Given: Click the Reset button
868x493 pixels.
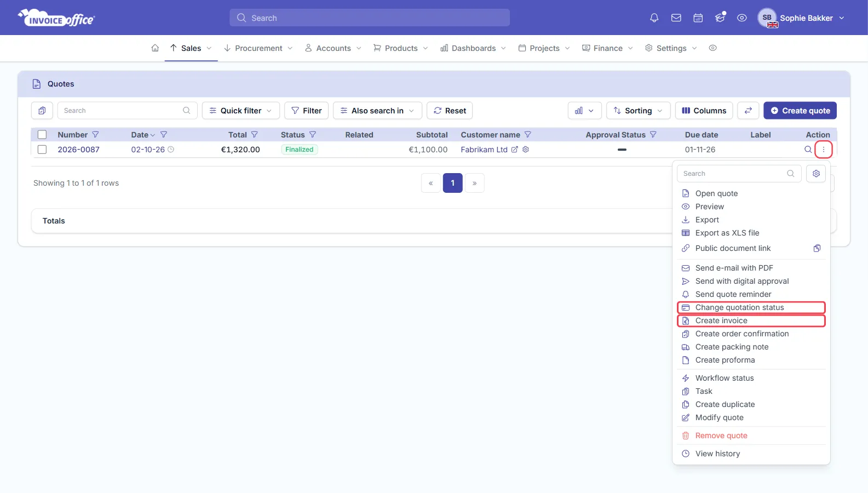Looking at the screenshot, I should click(x=450, y=111).
